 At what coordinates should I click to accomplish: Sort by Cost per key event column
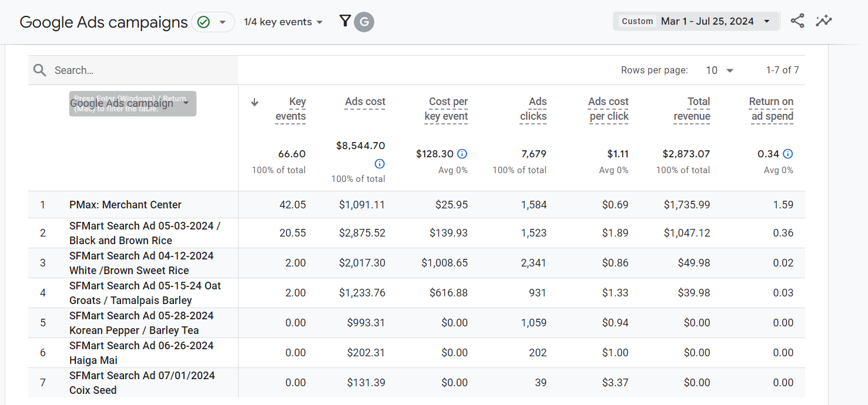click(446, 109)
